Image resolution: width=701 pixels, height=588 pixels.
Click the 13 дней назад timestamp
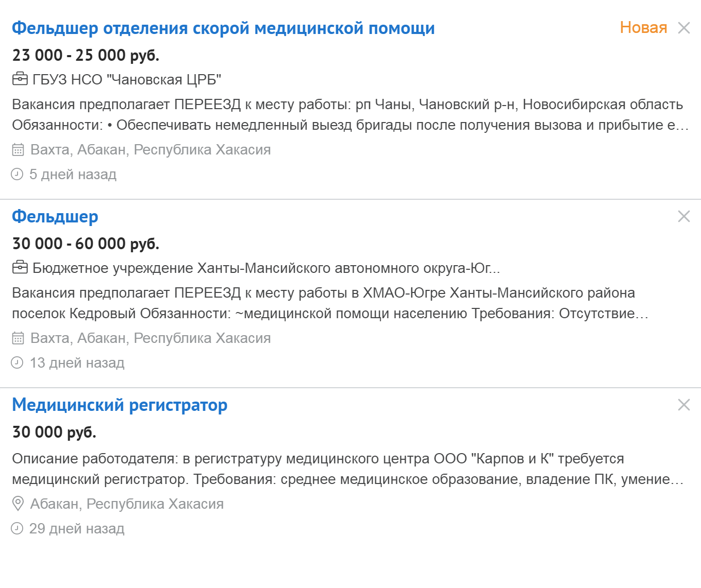pyautogui.click(x=77, y=362)
